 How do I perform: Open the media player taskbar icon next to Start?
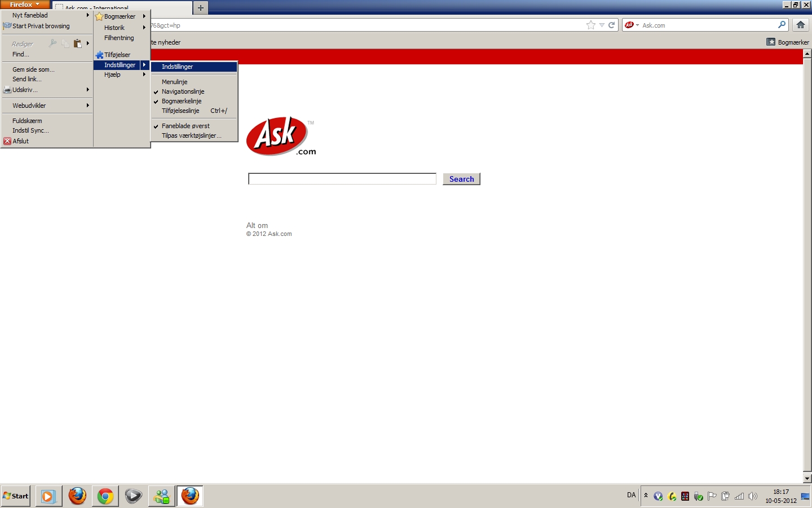pos(49,496)
